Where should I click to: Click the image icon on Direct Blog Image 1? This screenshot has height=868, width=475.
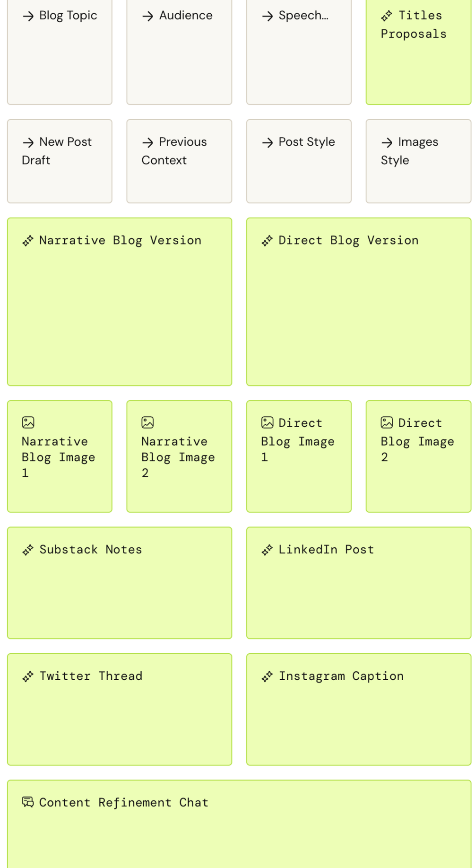tap(268, 422)
